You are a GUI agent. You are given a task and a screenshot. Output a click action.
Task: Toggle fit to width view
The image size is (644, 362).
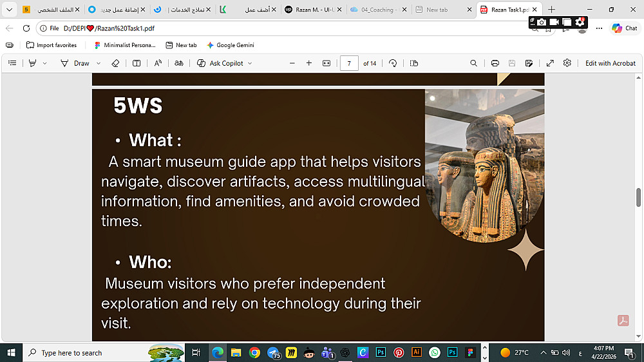point(327,63)
